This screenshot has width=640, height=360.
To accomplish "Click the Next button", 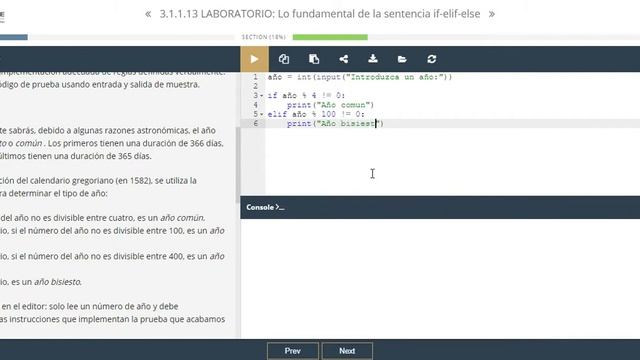I will tap(347, 351).
